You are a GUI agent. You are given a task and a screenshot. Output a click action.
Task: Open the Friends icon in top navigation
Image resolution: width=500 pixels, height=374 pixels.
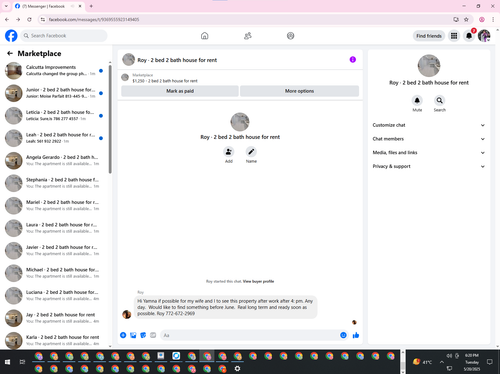(248, 36)
